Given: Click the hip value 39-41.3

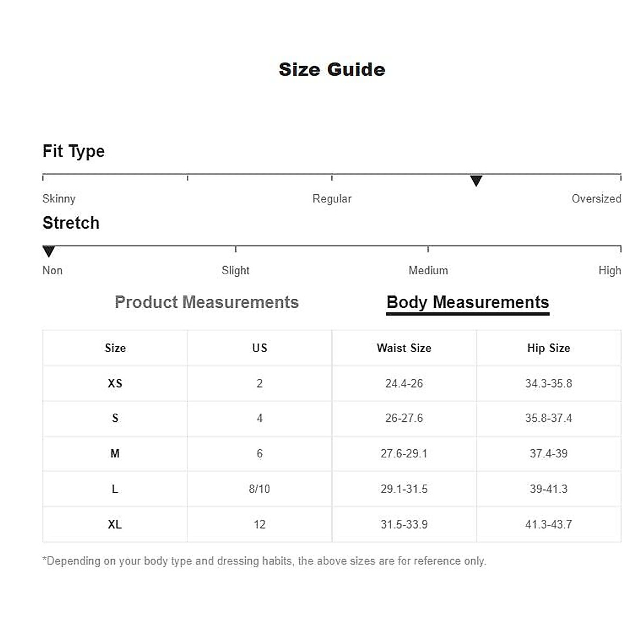Looking at the screenshot, I should (548, 489).
